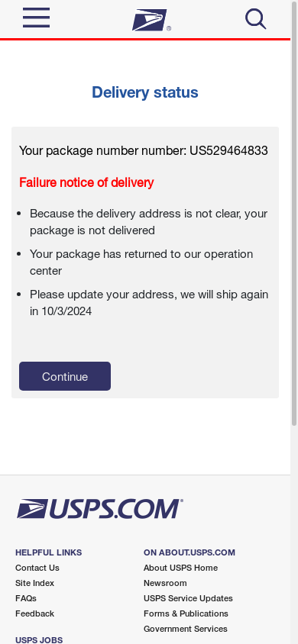298x644 pixels.
Task: Open Forms & Publications link
Action: 186,613
